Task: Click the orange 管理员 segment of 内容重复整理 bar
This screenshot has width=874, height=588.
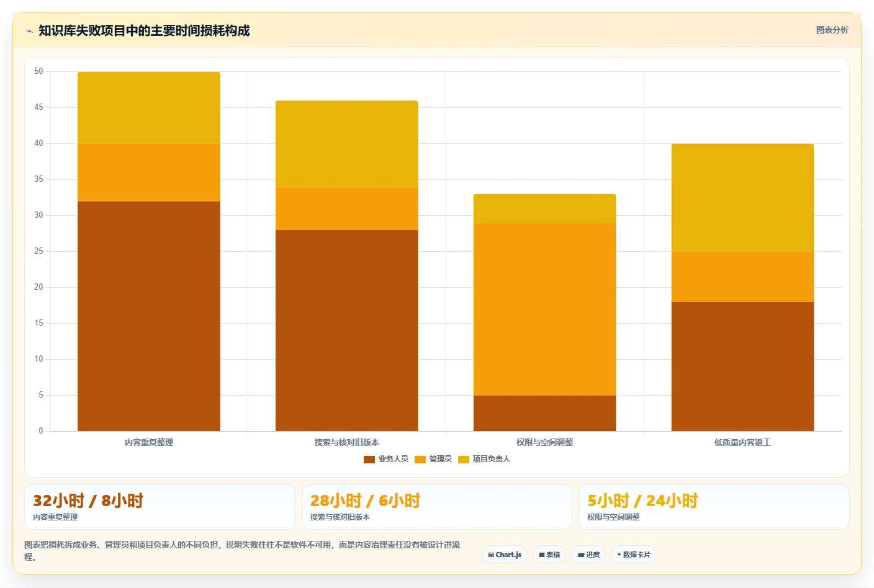Action: pyautogui.click(x=149, y=172)
